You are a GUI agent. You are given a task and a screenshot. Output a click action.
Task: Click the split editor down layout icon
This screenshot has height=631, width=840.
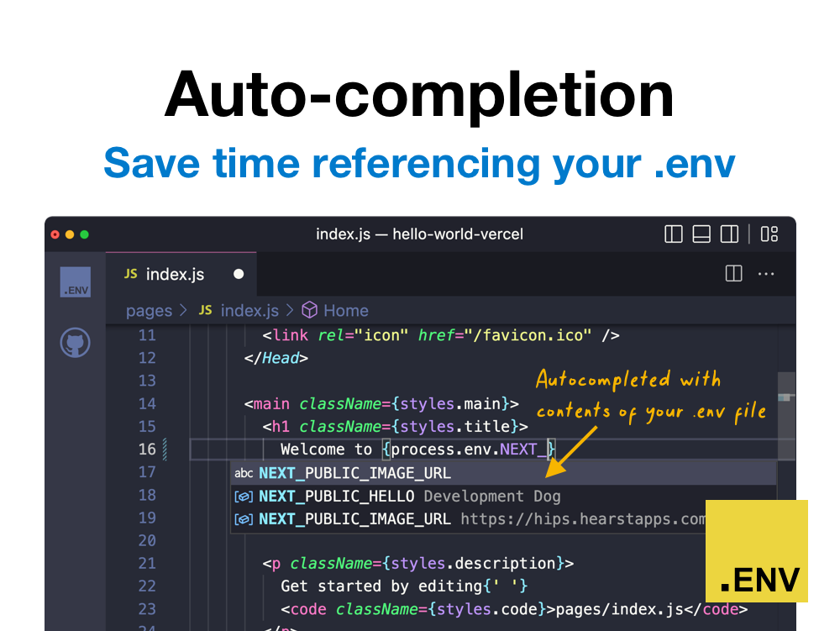tap(701, 234)
